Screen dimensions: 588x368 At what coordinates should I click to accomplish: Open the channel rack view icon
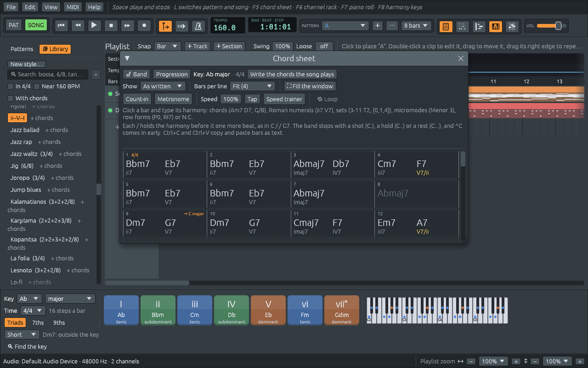click(462, 26)
